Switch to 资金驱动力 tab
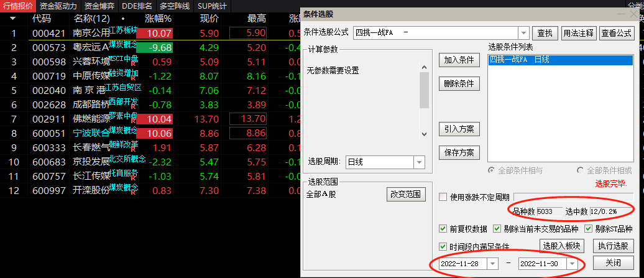This screenshot has height=278, width=644. point(58,6)
